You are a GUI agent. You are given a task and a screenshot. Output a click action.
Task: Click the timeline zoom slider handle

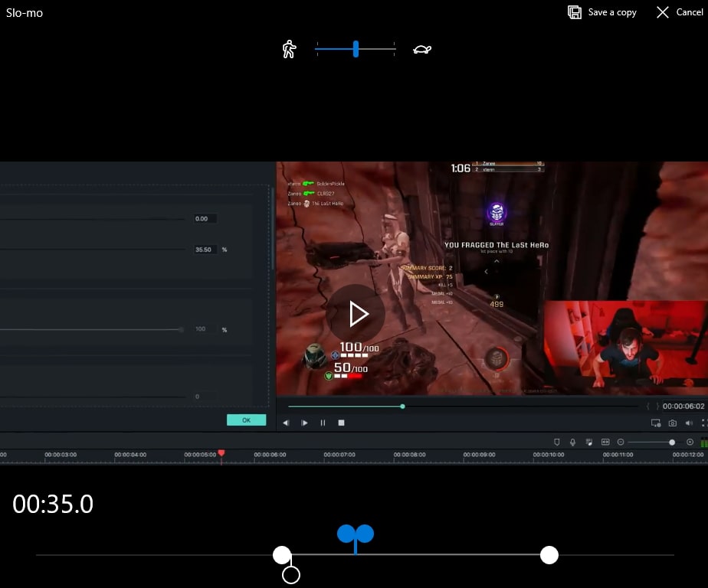tap(672, 443)
